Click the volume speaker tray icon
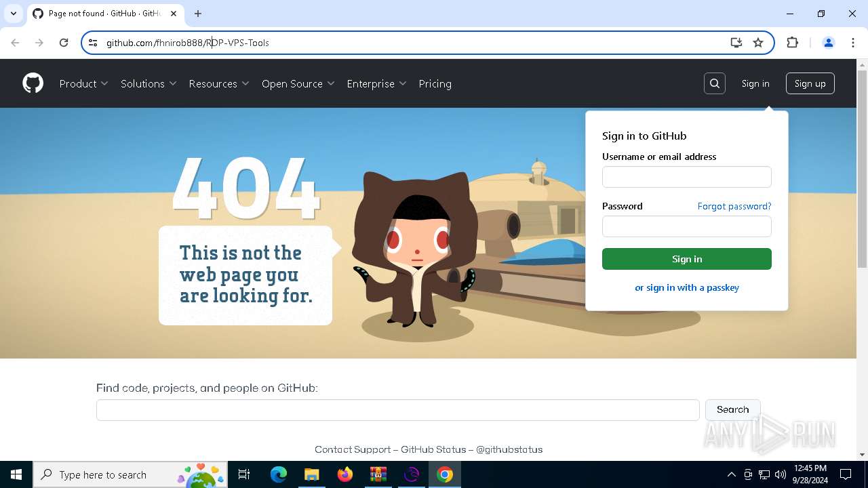The height and width of the screenshot is (488, 868). pyautogui.click(x=781, y=474)
